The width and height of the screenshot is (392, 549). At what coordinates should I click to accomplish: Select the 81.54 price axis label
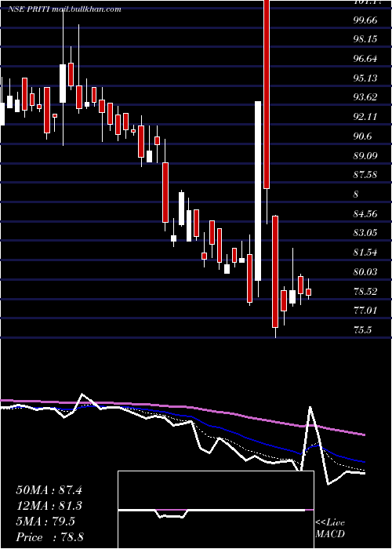pos(365,252)
